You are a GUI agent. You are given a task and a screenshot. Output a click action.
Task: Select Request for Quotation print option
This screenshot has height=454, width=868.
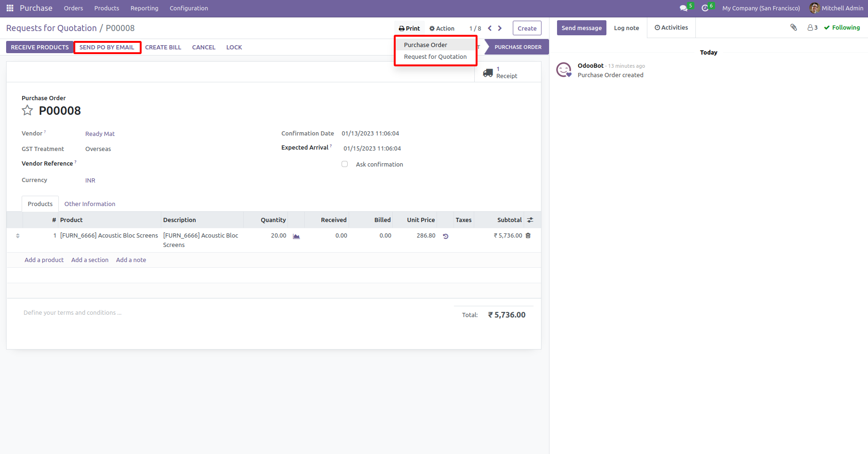coord(435,57)
